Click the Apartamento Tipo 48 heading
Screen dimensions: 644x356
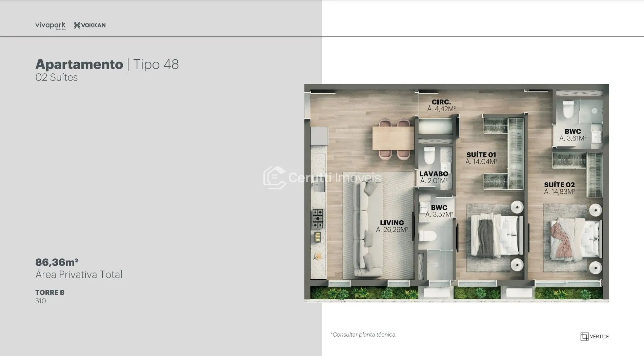pos(107,64)
